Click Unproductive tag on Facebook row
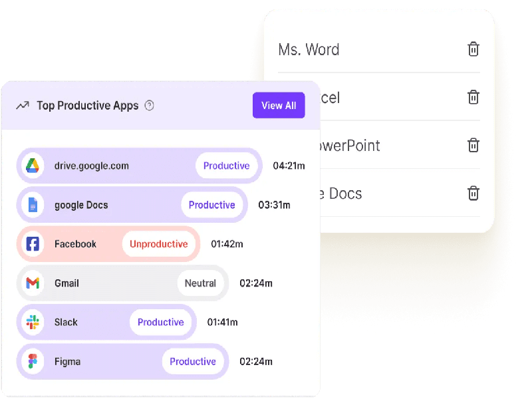 158,244
